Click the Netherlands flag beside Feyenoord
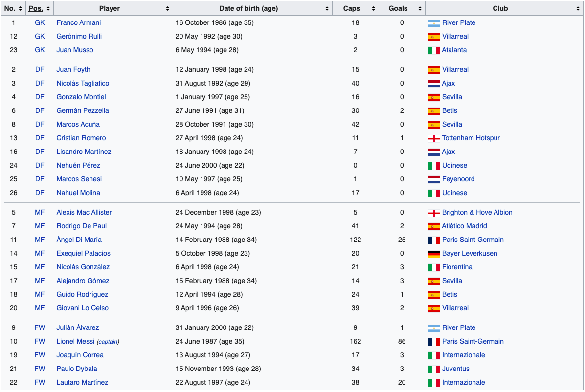585x392 pixels. pyautogui.click(x=434, y=179)
